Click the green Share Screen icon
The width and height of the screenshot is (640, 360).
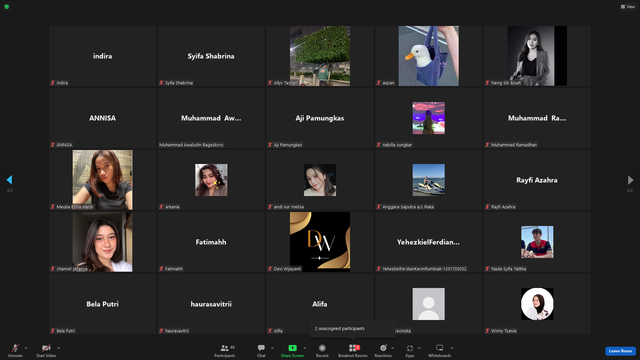[292, 348]
